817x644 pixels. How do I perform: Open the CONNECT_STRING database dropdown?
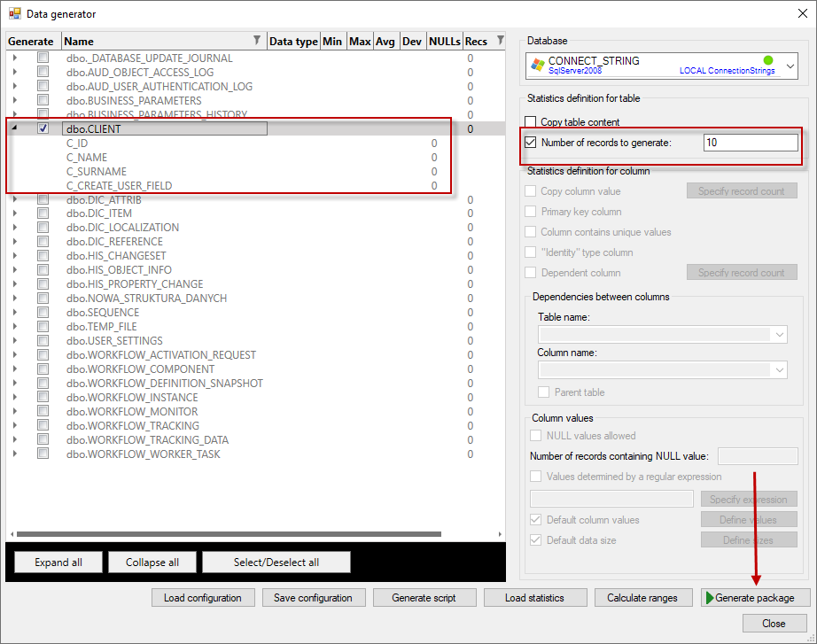point(790,66)
